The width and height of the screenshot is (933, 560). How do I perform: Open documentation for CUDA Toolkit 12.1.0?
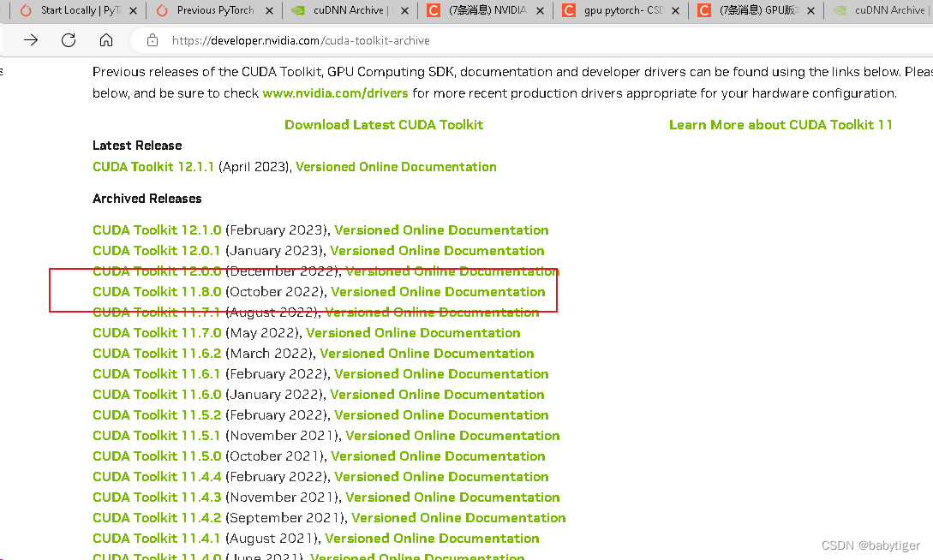pos(441,230)
